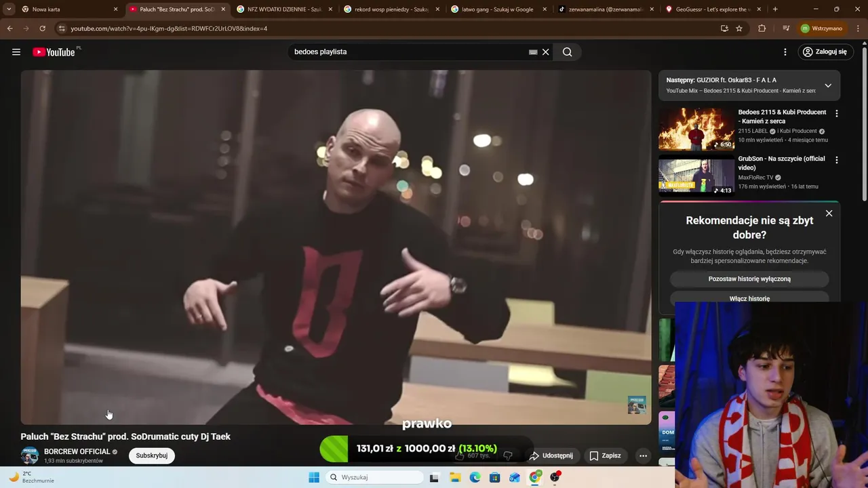Click the 2115 LABEL channel name text
This screenshot has width=868, height=488.
pos(753,131)
